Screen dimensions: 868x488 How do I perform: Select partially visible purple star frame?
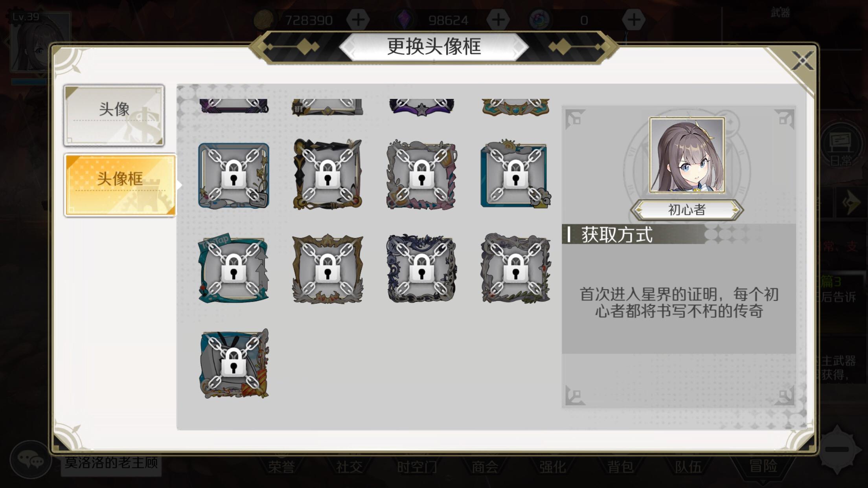click(x=421, y=107)
